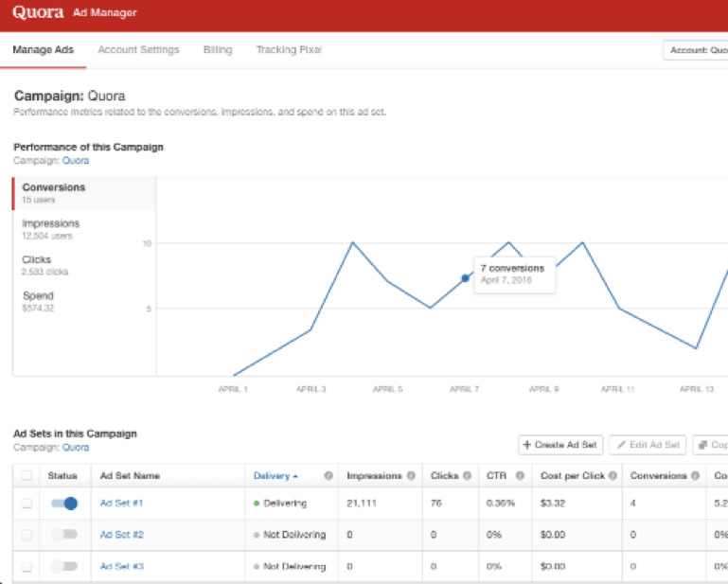Check the box for Ad Set #3

(x=27, y=566)
